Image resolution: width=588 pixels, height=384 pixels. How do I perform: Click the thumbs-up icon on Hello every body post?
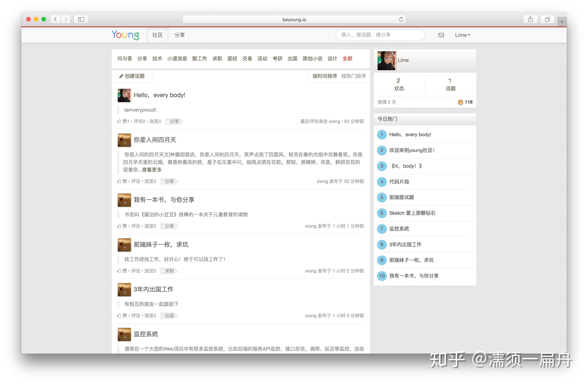pos(120,121)
